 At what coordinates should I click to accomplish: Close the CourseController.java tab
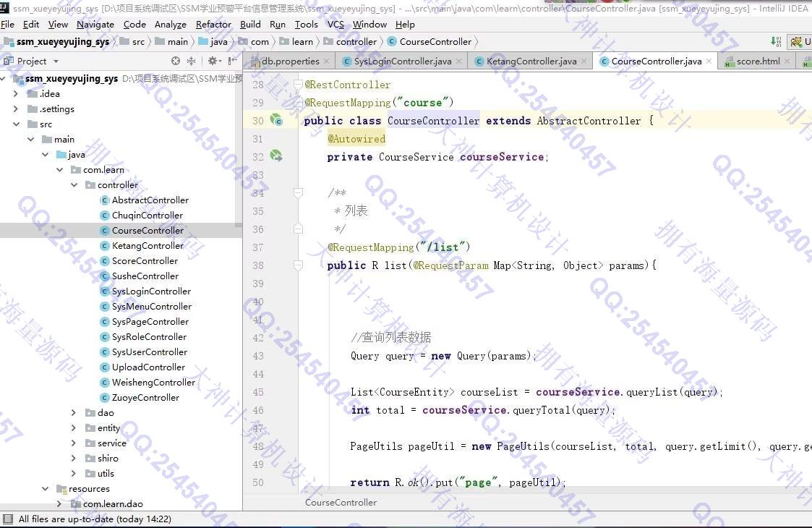tap(709, 61)
